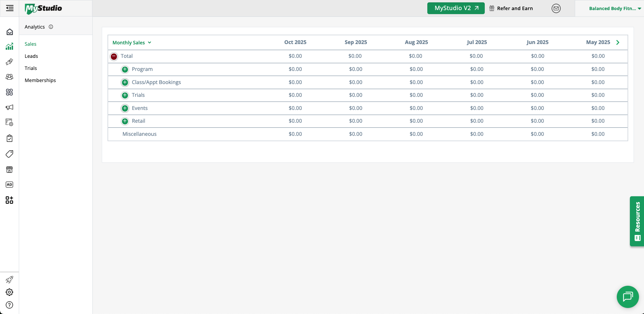This screenshot has height=314, width=644.
Task: Select the green Analytics chart icon
Action: pyautogui.click(x=9, y=46)
